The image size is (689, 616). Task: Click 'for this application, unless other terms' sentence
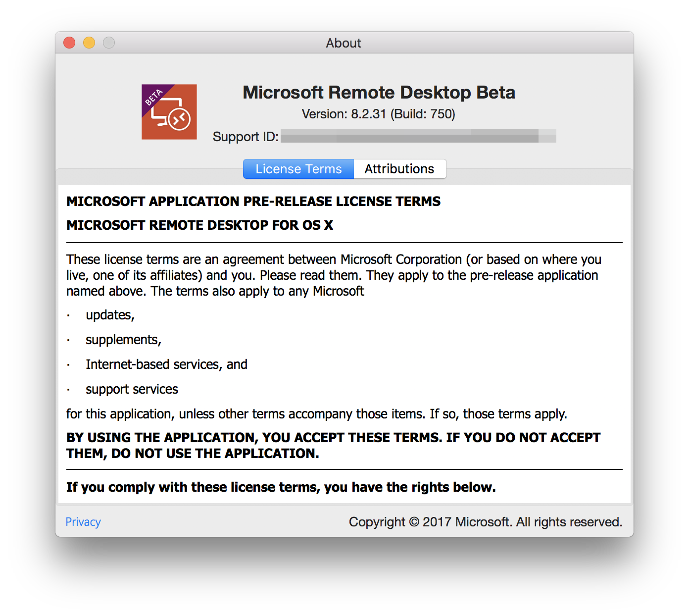click(x=317, y=414)
